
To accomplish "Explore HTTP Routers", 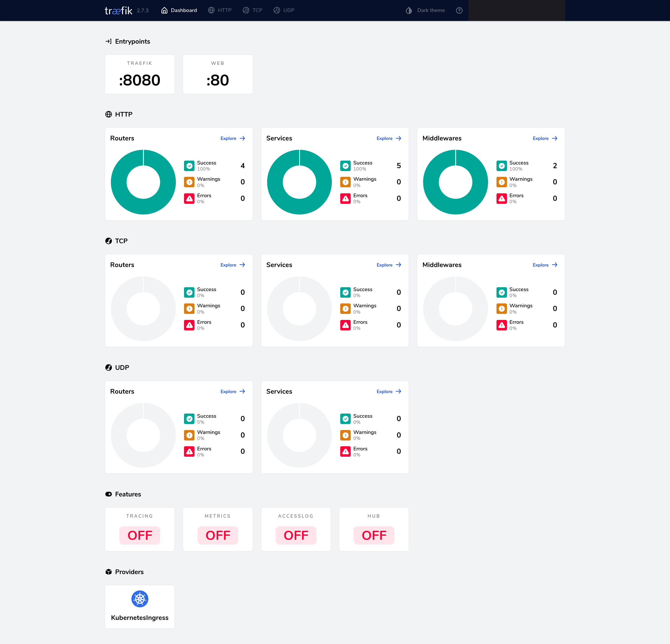I will [233, 138].
